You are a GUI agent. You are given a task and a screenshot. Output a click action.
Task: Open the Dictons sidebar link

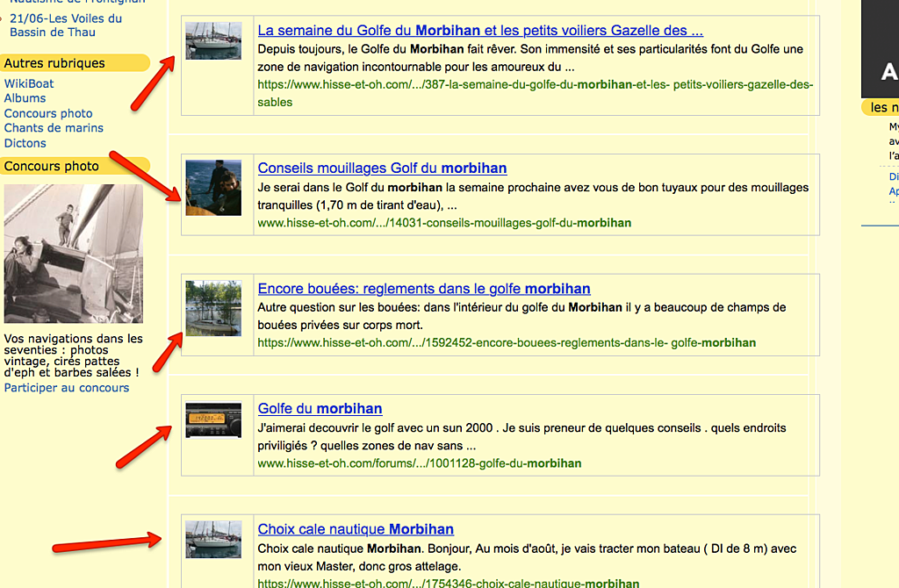(x=25, y=143)
